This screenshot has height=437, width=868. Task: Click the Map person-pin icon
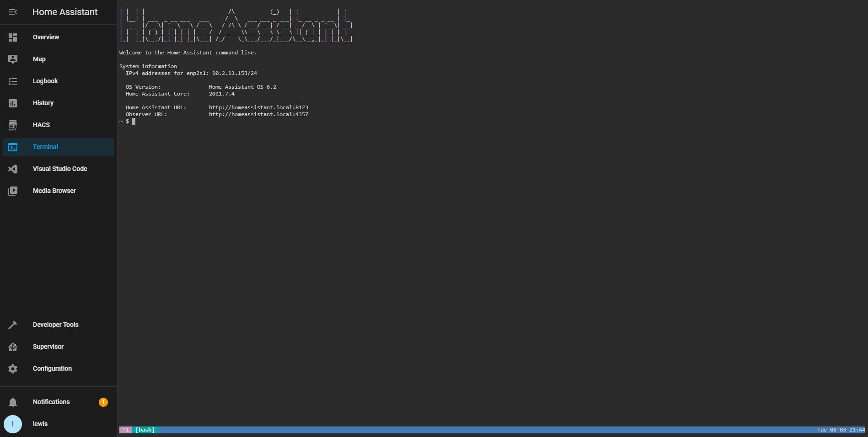[x=13, y=59]
